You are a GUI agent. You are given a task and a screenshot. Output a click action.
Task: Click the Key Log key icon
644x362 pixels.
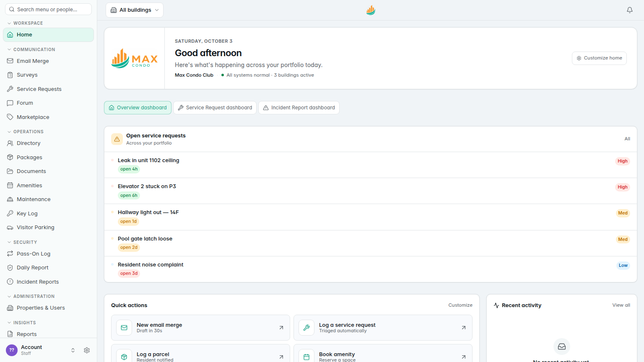(x=10, y=213)
